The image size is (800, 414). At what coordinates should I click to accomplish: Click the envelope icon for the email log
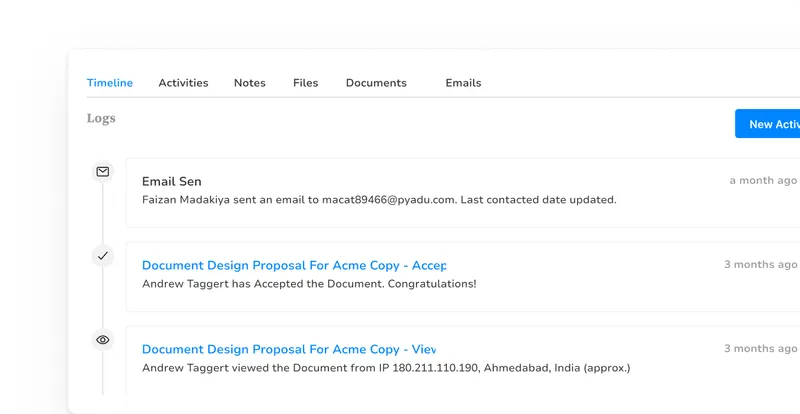click(x=102, y=171)
